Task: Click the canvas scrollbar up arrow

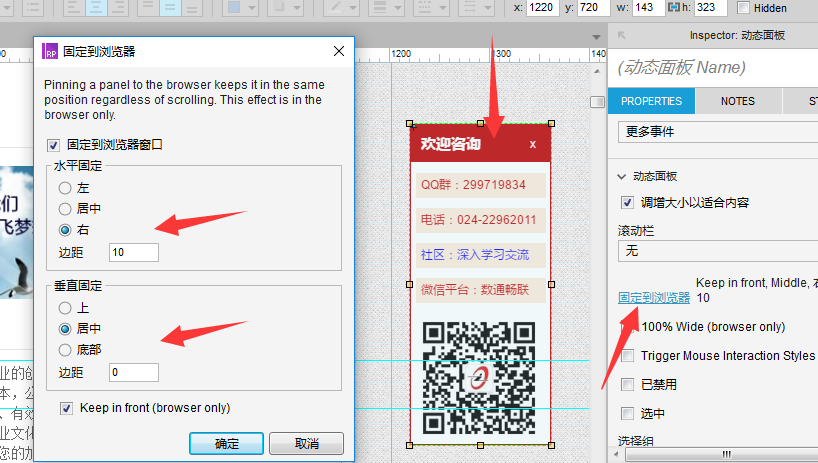Action: coord(597,71)
